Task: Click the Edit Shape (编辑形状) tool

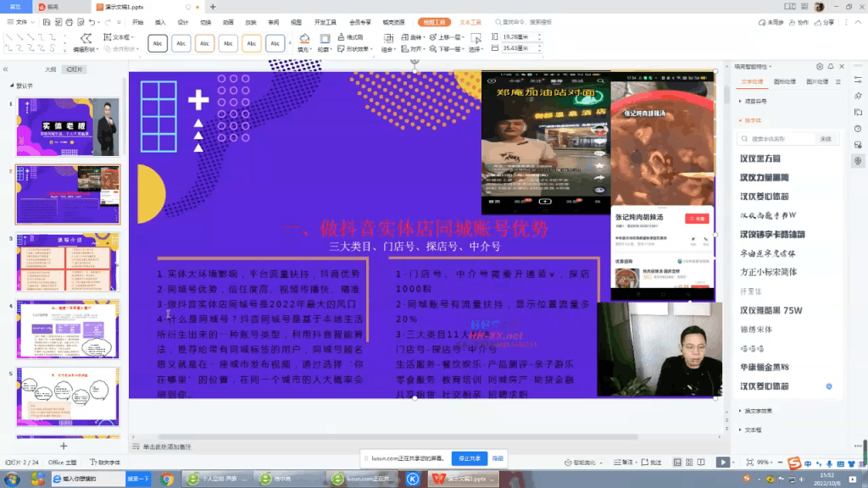Action: pyautogui.click(x=86, y=42)
